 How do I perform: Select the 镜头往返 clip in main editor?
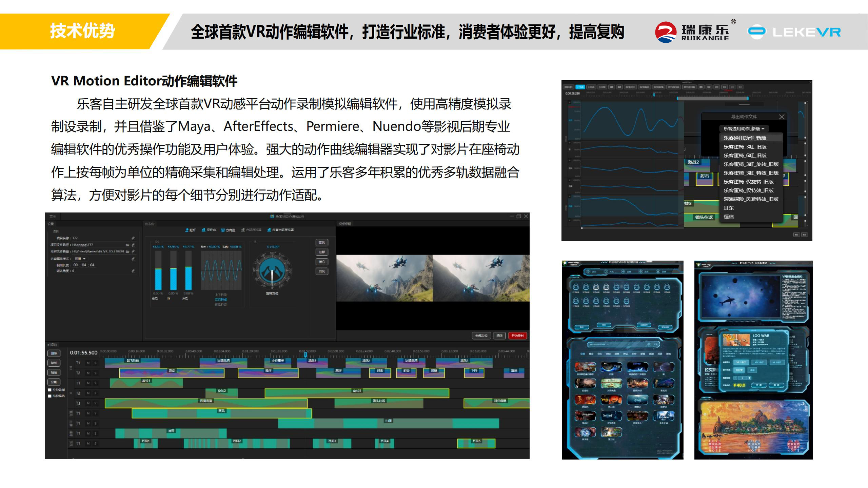tap(379, 403)
